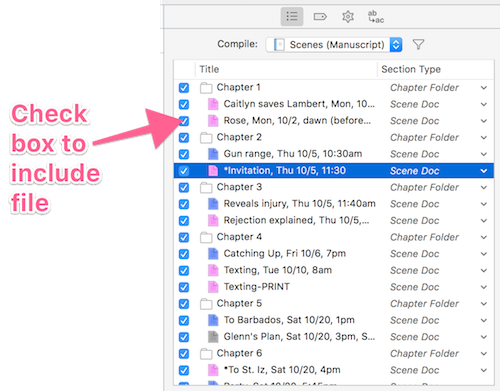The image size is (500, 391).
Task: Click the Chapter 5 folder icon
Action: [x=206, y=304]
